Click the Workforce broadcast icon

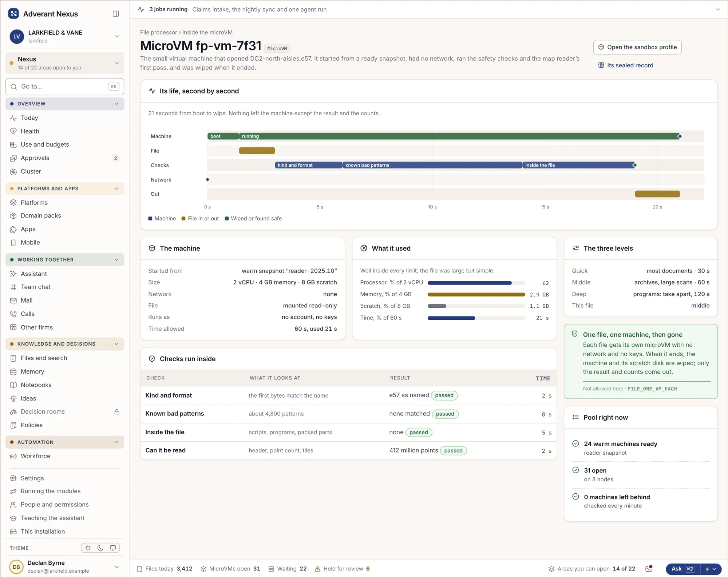point(13,456)
